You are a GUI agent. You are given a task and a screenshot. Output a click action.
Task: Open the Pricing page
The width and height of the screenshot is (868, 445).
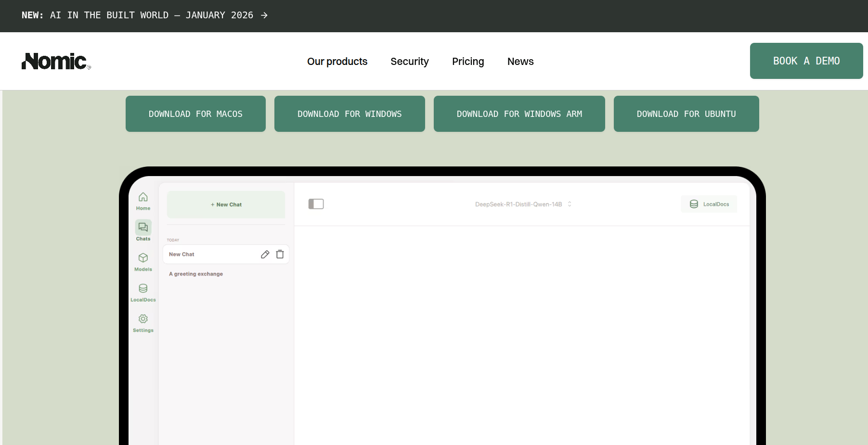(467, 62)
